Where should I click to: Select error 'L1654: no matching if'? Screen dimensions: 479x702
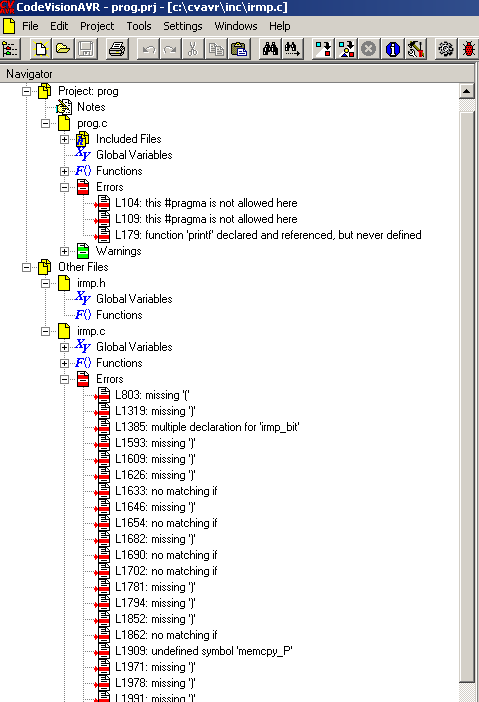pos(166,523)
